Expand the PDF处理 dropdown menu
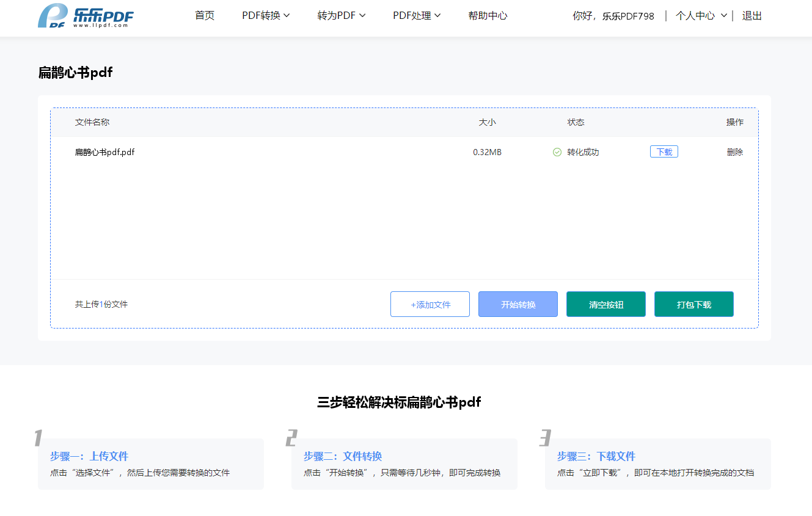 pos(417,16)
